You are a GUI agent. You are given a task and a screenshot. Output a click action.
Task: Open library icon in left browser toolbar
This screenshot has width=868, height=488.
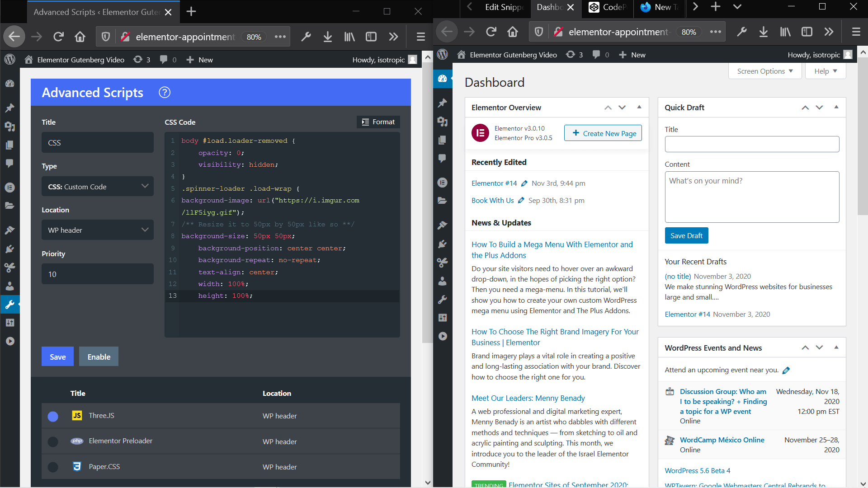(349, 37)
